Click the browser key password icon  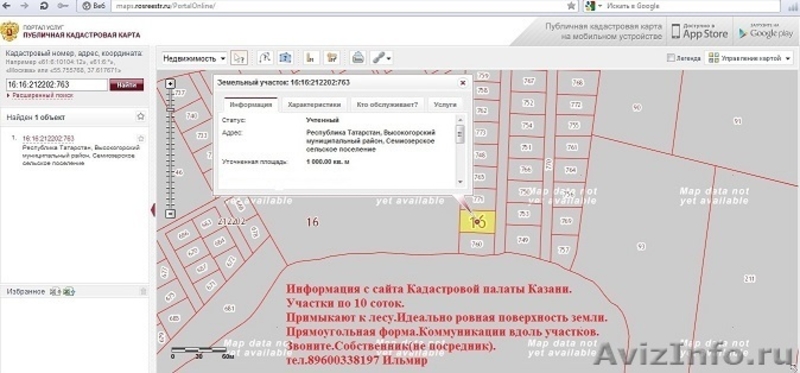(x=63, y=6)
